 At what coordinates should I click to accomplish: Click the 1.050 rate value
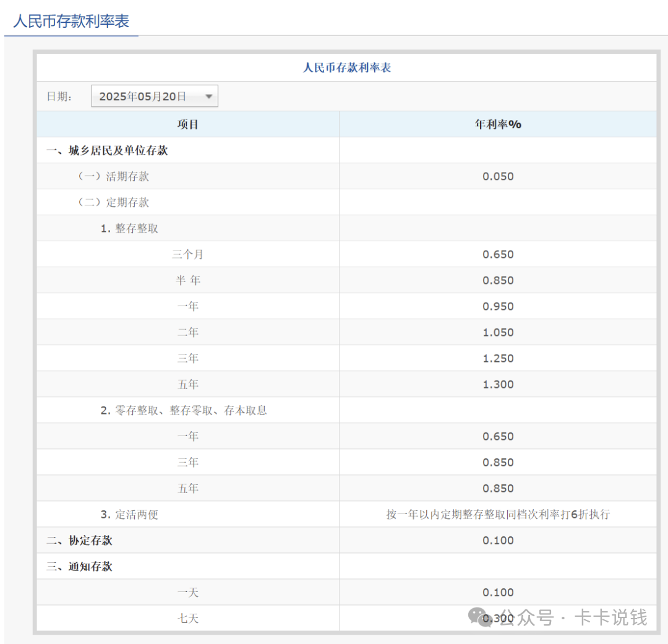tap(498, 332)
